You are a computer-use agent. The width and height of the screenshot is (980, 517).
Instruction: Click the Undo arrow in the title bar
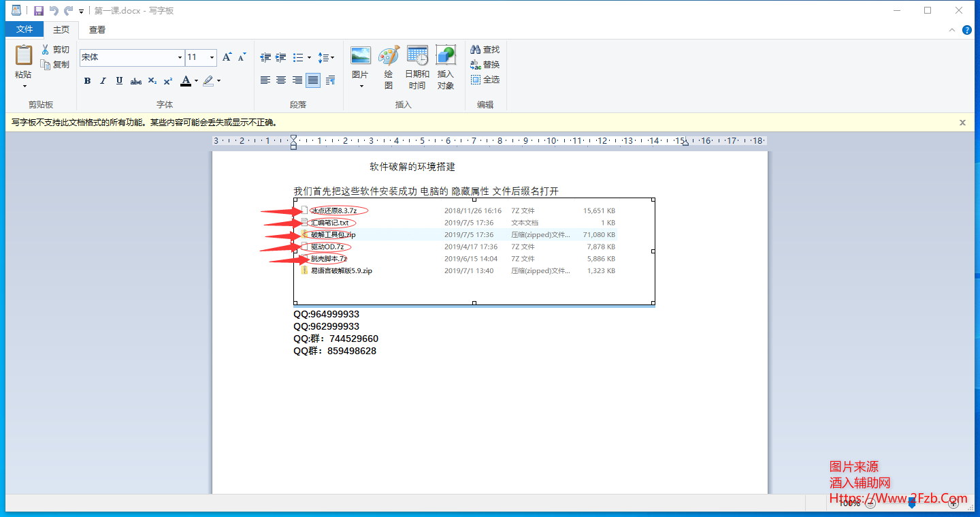pyautogui.click(x=54, y=11)
